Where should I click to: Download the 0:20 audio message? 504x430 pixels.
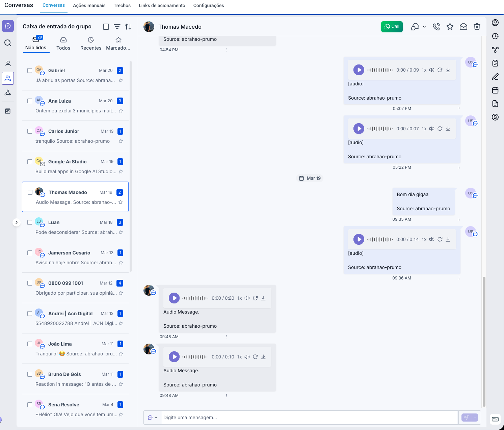(263, 298)
